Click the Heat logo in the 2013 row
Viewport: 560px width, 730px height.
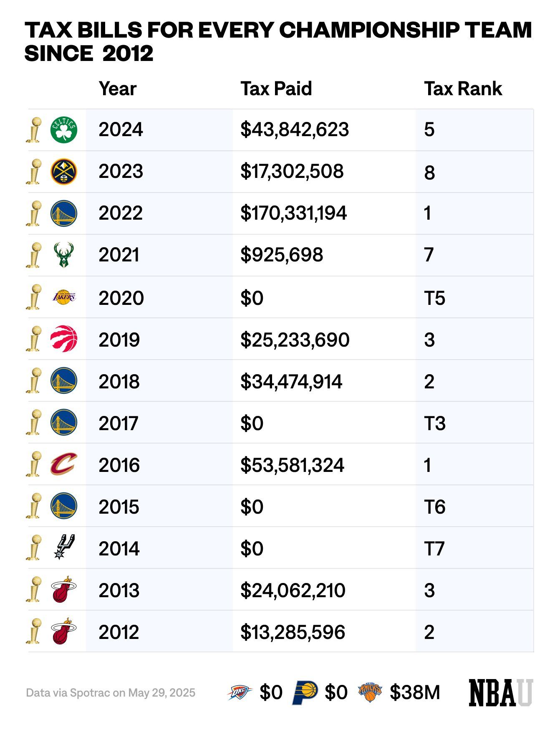tap(64, 589)
